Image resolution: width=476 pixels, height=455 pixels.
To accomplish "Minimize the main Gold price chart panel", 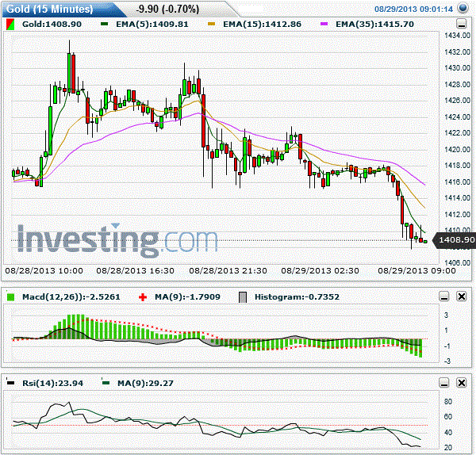I will pos(462,24).
